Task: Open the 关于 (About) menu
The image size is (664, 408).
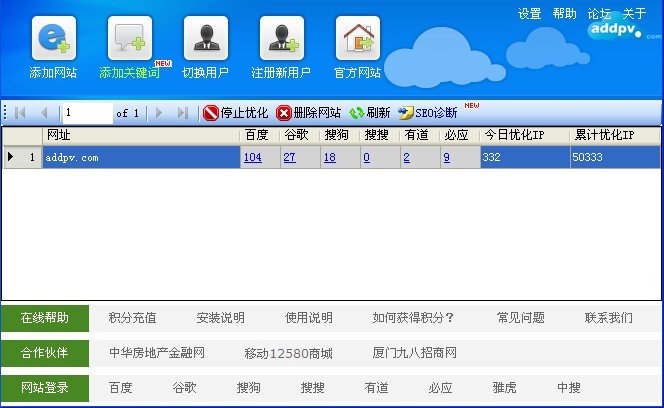Action: [634, 14]
